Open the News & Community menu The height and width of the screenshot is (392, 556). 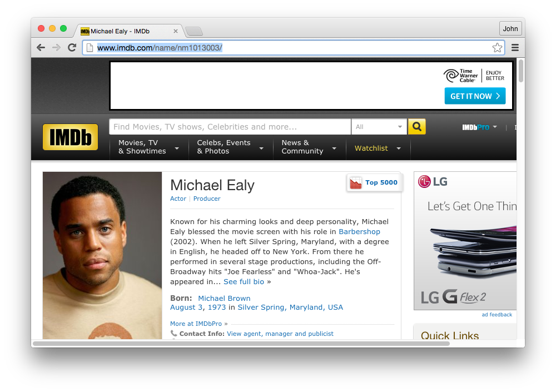pos(309,147)
